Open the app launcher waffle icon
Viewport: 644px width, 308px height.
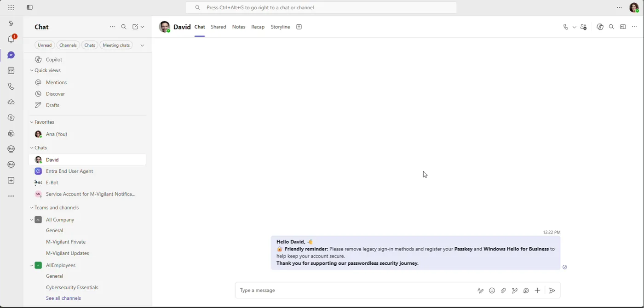(x=11, y=7)
